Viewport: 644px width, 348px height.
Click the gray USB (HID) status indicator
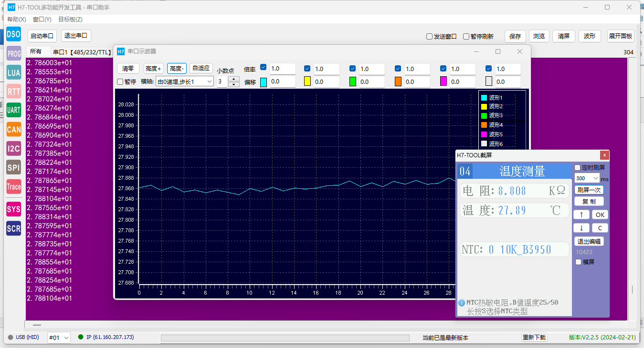(11, 338)
